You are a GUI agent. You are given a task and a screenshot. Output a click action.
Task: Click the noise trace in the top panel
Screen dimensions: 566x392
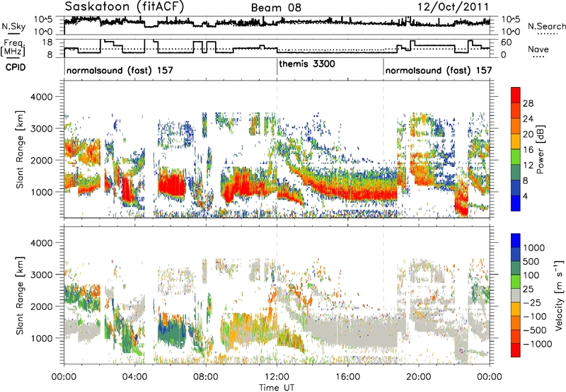coord(277,23)
